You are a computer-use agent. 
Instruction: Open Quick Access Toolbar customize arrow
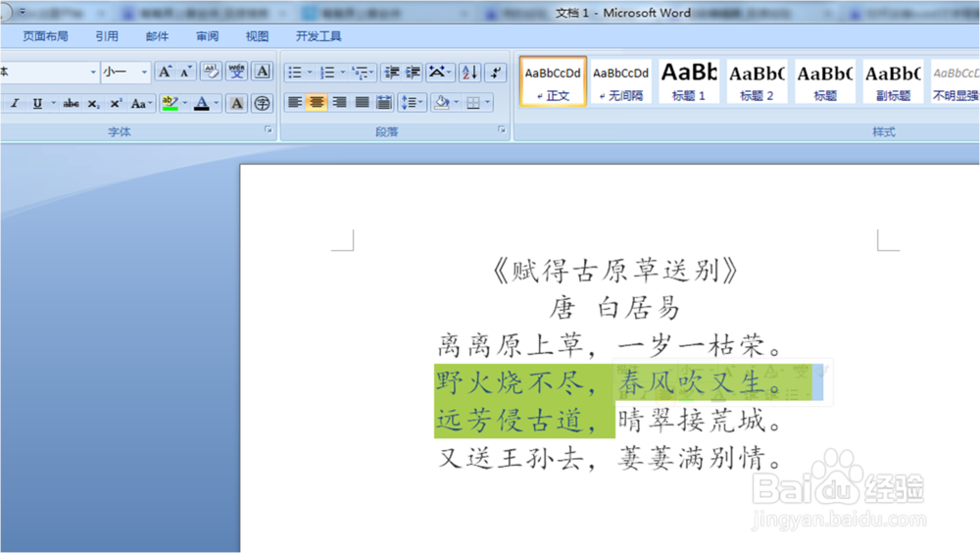[22, 11]
